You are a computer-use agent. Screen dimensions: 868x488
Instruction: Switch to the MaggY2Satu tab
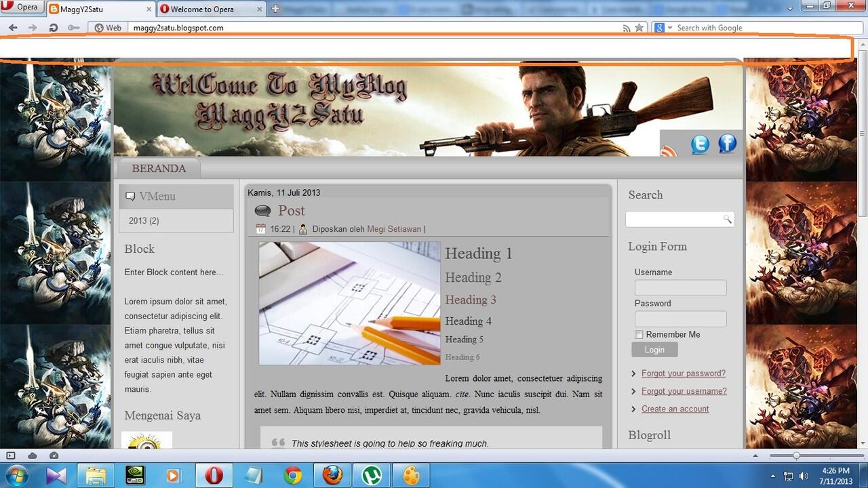(x=100, y=9)
